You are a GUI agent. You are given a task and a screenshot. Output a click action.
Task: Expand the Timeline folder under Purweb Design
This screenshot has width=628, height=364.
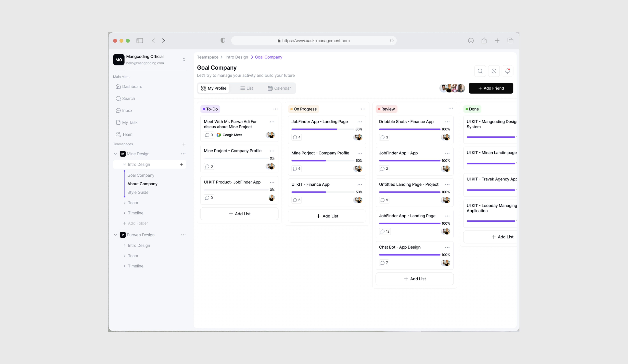coord(124,266)
